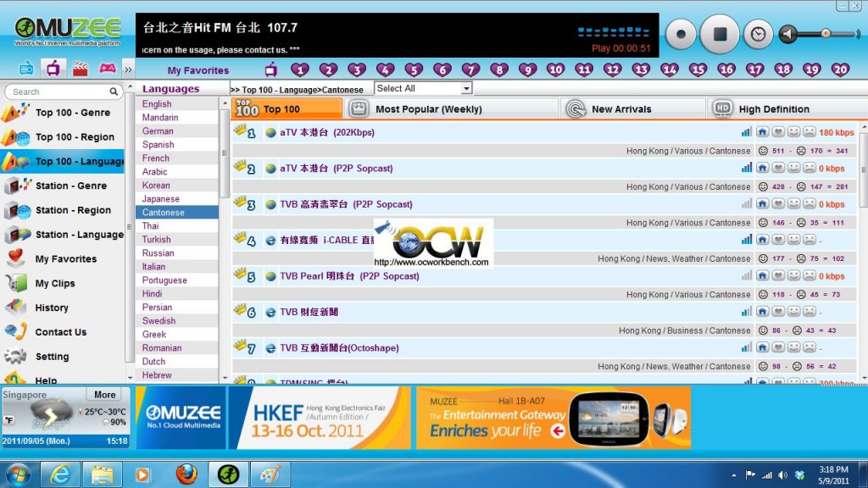Click the search magnifier icon
Screen dimensions: 868x488
pos(114,91)
